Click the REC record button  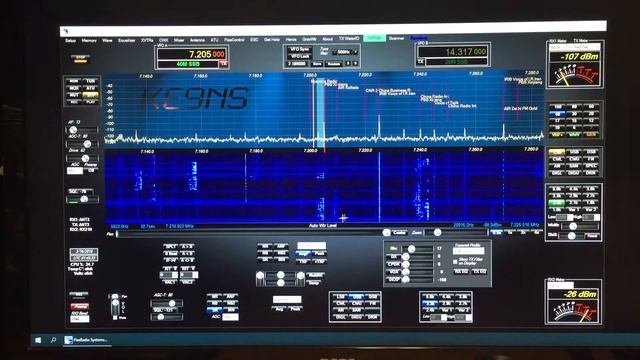pos(74,101)
